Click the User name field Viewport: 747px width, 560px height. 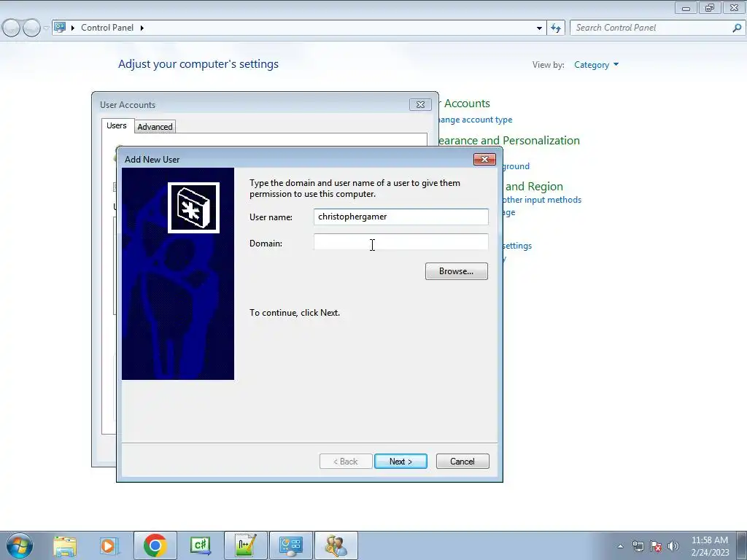pyautogui.click(x=400, y=217)
